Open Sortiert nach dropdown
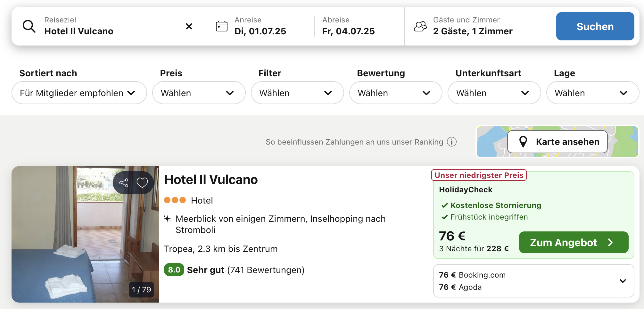Image resolution: width=644 pixels, height=309 pixels. pos(79,93)
